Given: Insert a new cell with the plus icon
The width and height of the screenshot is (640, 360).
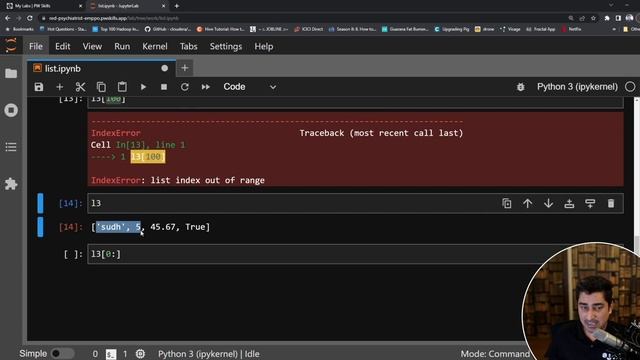Looking at the screenshot, I should (x=60, y=87).
